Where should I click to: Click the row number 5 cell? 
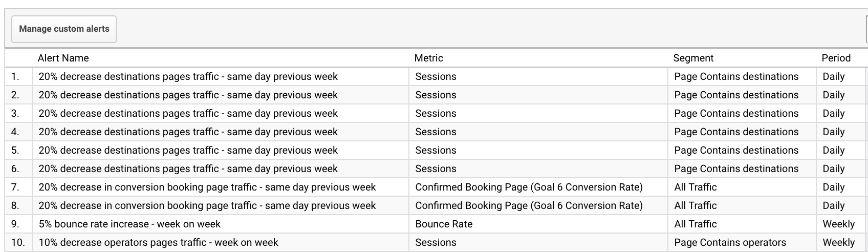pyautogui.click(x=15, y=151)
